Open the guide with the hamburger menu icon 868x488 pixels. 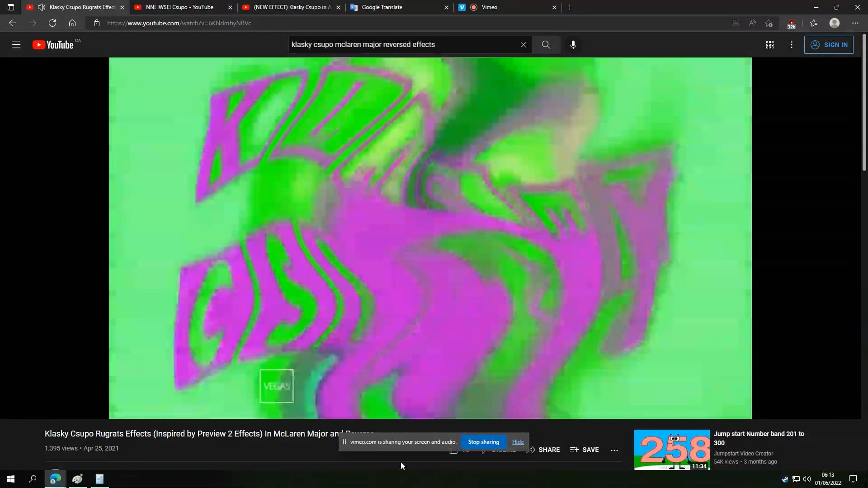pyautogui.click(x=16, y=44)
